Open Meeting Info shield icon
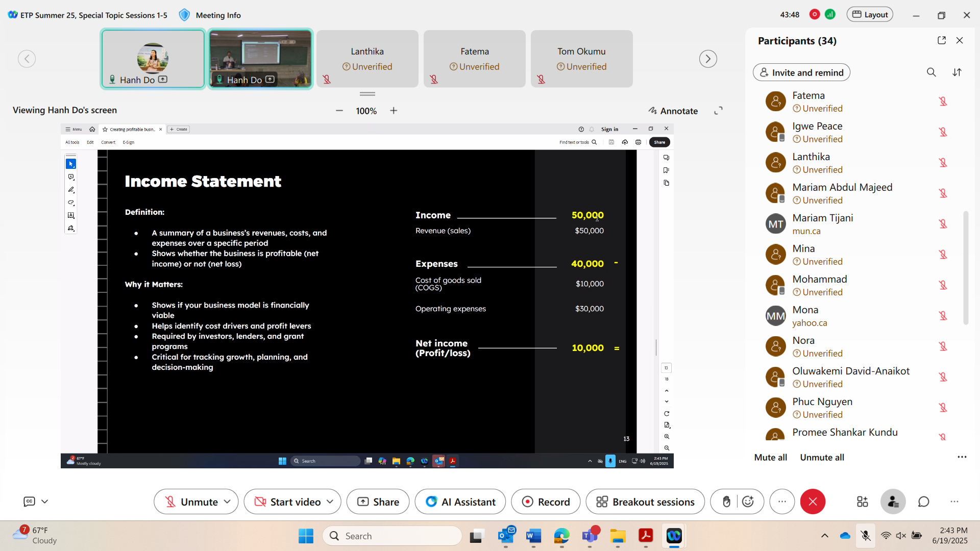 point(184,15)
